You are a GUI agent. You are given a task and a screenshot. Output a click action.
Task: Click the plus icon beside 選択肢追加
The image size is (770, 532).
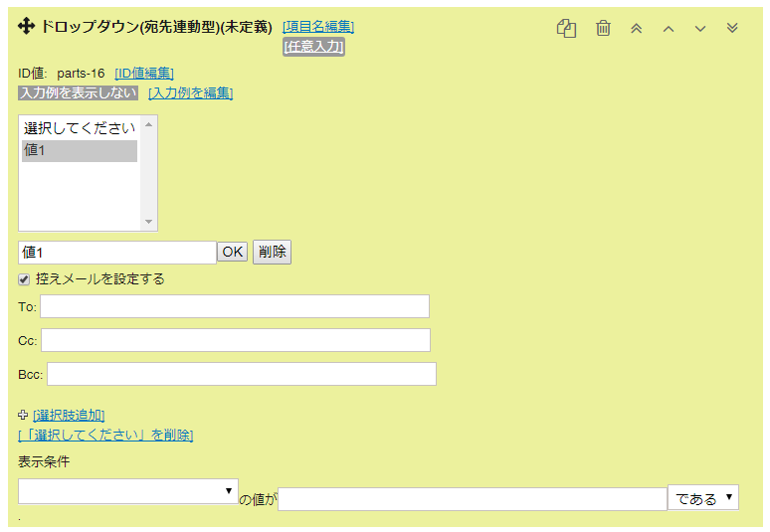24,415
